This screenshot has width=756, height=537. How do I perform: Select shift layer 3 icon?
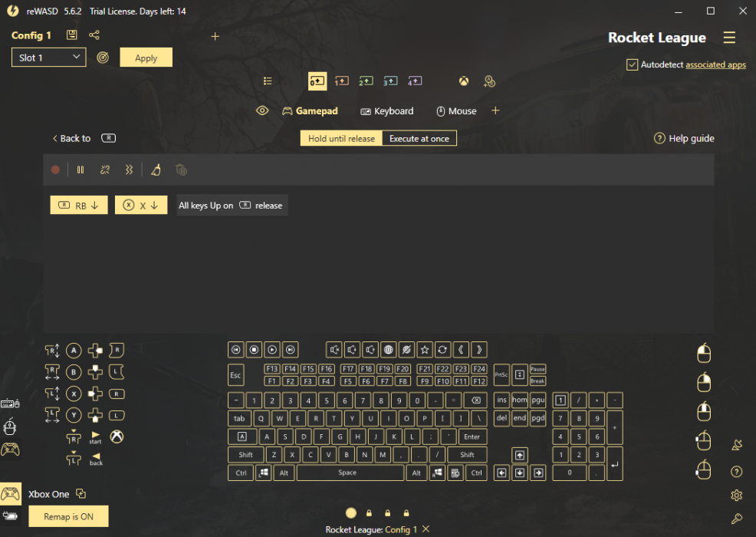pos(390,81)
